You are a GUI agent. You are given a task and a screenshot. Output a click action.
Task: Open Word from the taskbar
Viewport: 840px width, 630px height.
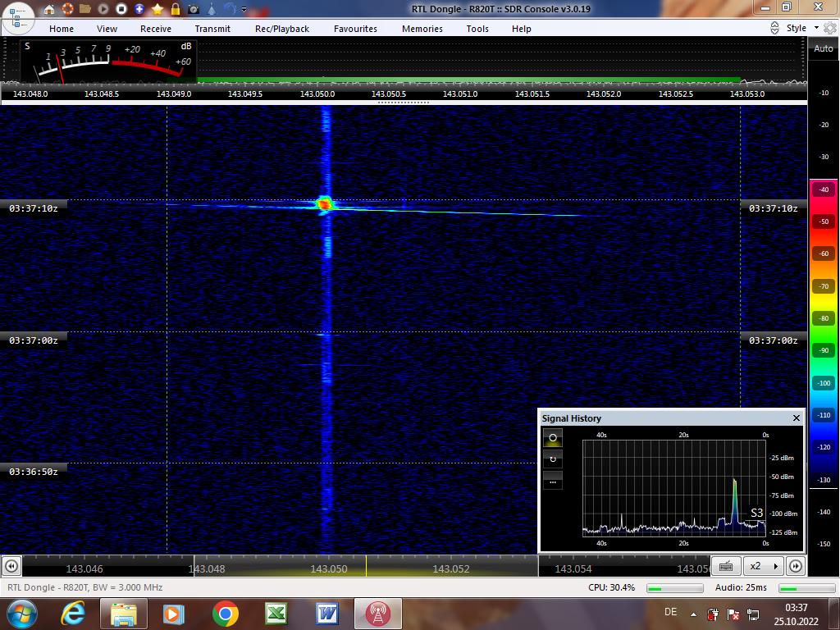click(326, 614)
